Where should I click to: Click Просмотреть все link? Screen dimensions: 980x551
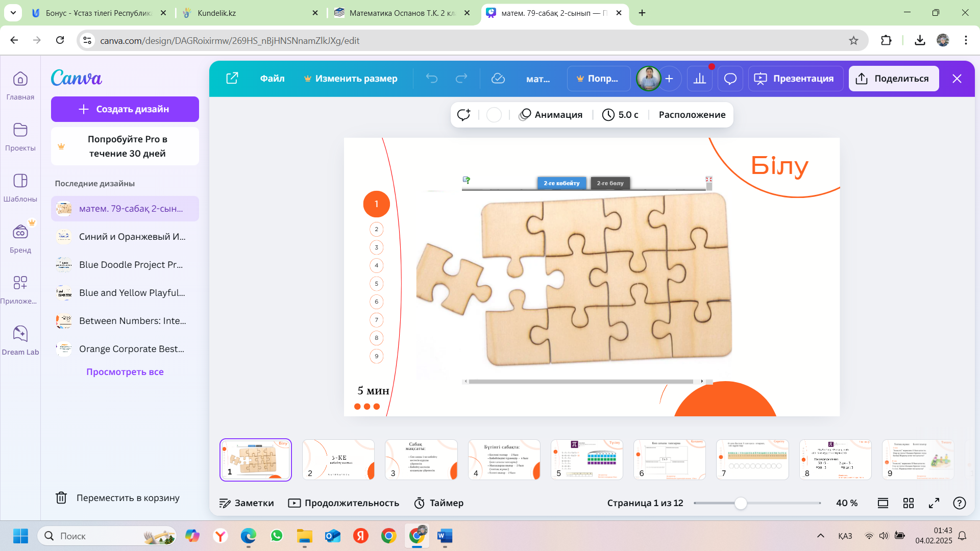point(125,372)
